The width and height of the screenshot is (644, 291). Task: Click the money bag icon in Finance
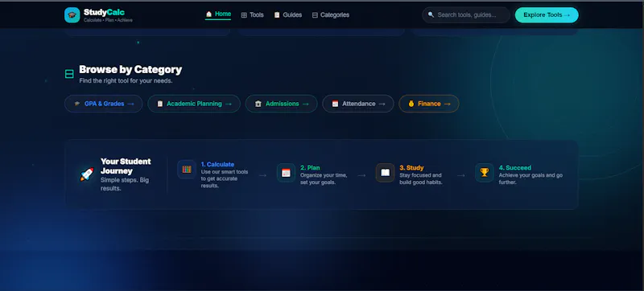(x=411, y=104)
